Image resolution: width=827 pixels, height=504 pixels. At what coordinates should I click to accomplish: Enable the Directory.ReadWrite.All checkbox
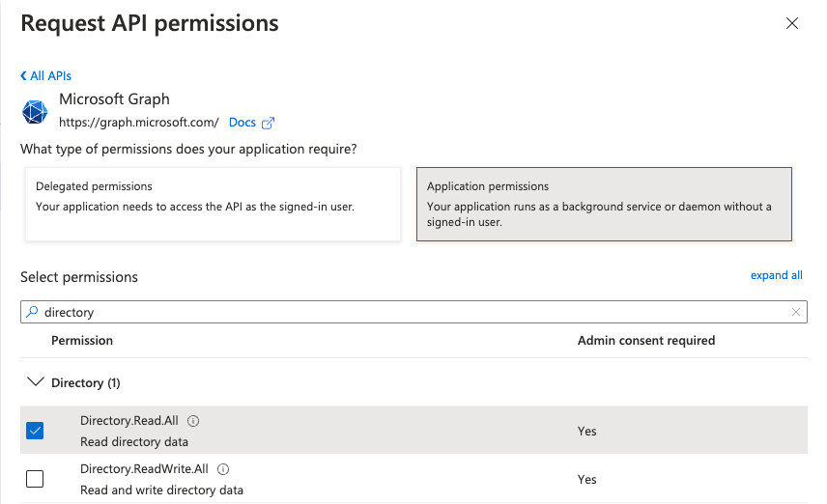35,479
